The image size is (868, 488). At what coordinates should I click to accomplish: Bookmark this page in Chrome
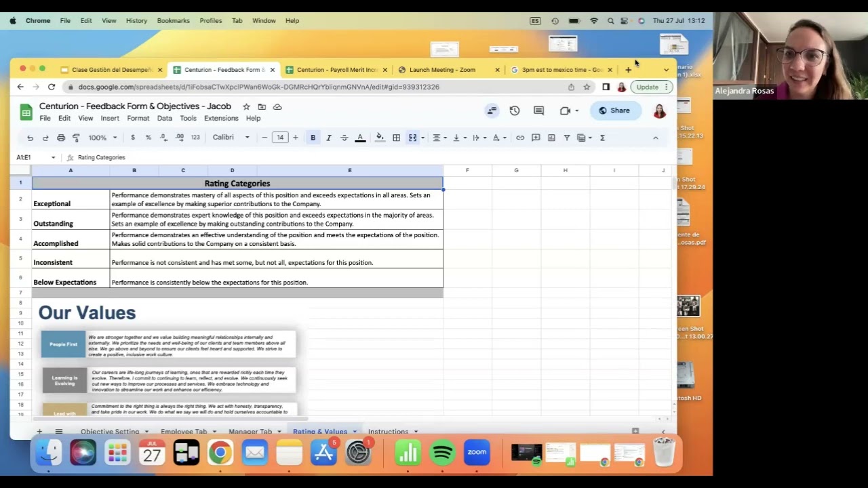pos(587,87)
